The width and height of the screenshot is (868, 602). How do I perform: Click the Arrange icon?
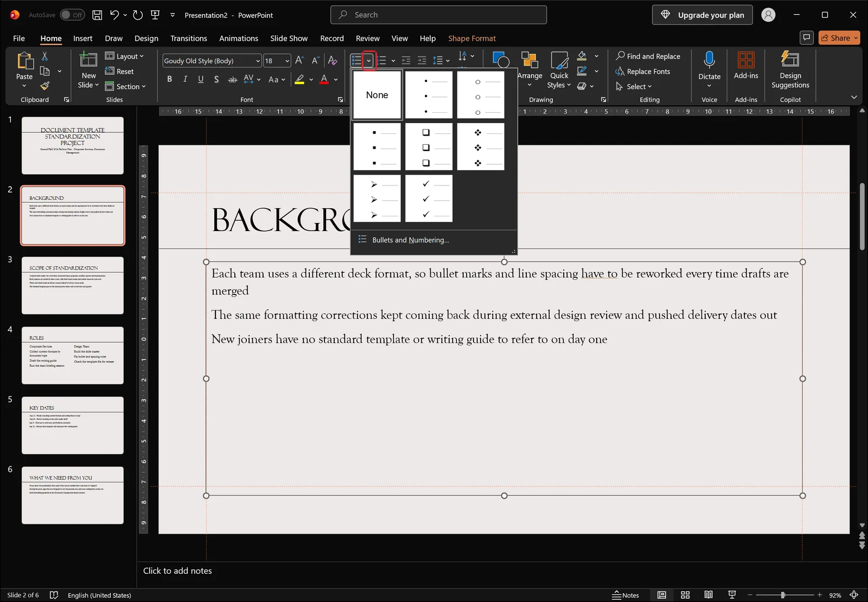coord(529,60)
